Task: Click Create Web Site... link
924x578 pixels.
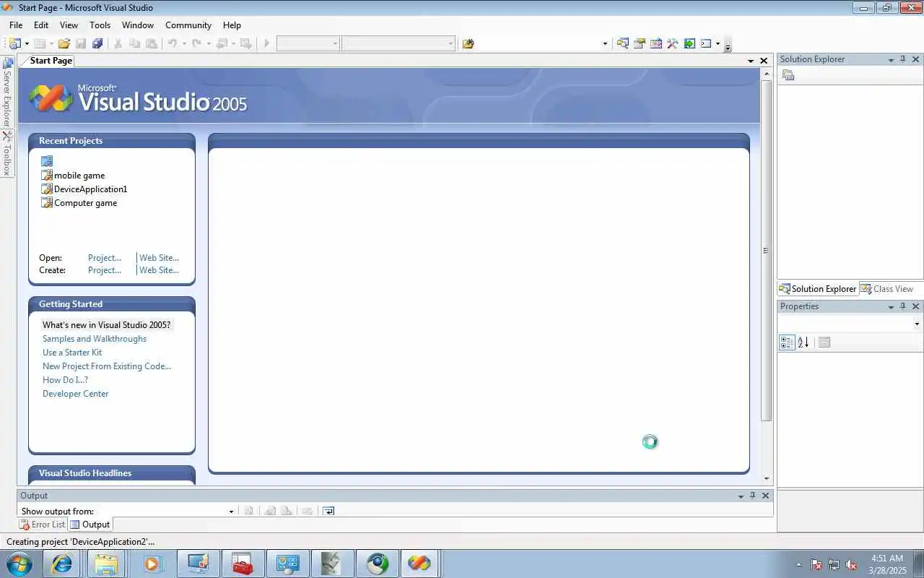Action: tap(159, 270)
